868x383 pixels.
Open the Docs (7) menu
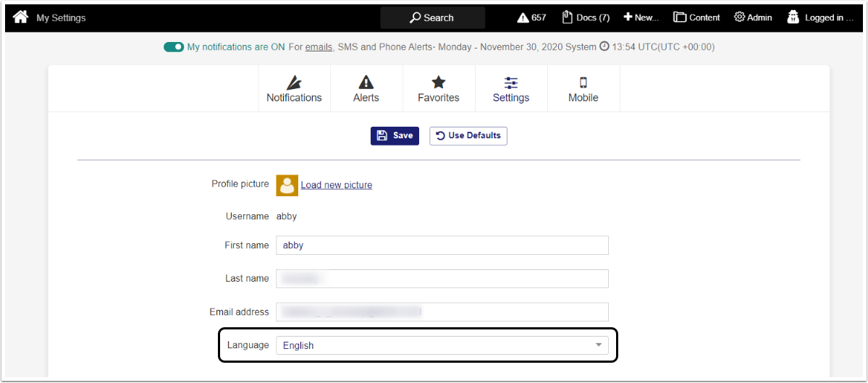pos(586,17)
